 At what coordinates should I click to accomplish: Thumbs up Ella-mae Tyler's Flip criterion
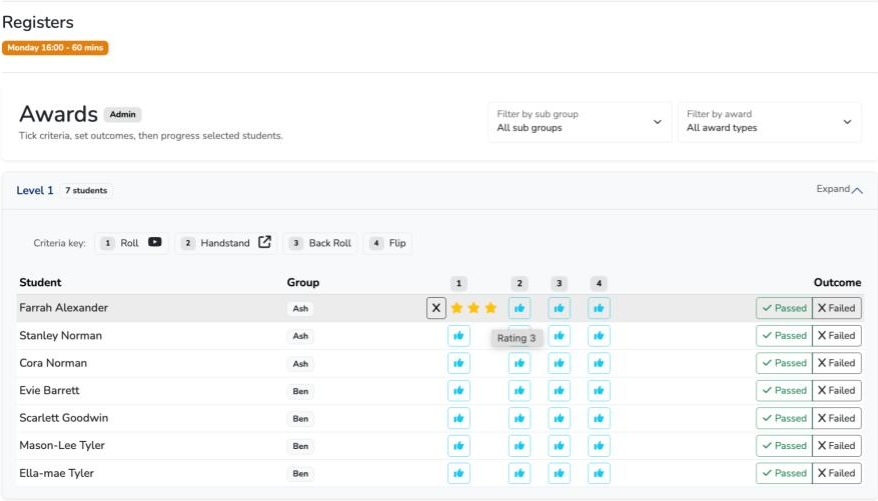pos(598,473)
